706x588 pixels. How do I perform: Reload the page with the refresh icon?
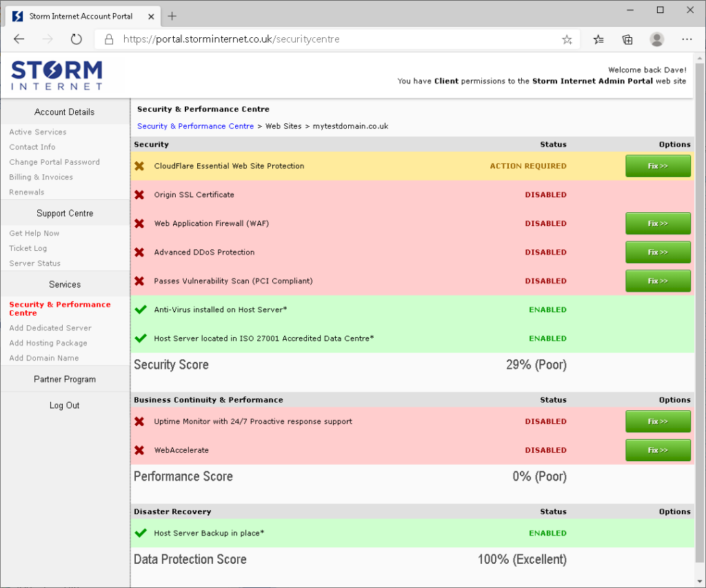76,39
